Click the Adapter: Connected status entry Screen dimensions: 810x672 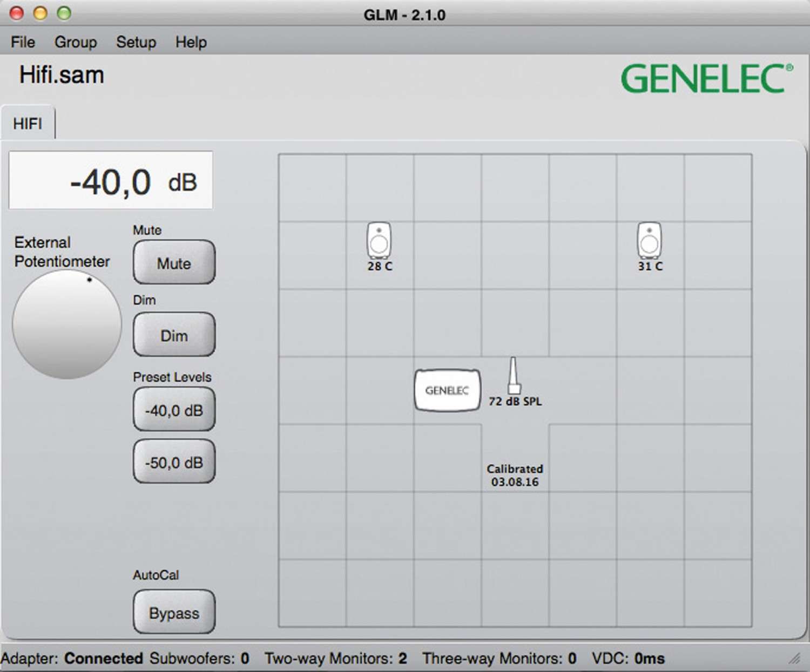click(x=72, y=659)
